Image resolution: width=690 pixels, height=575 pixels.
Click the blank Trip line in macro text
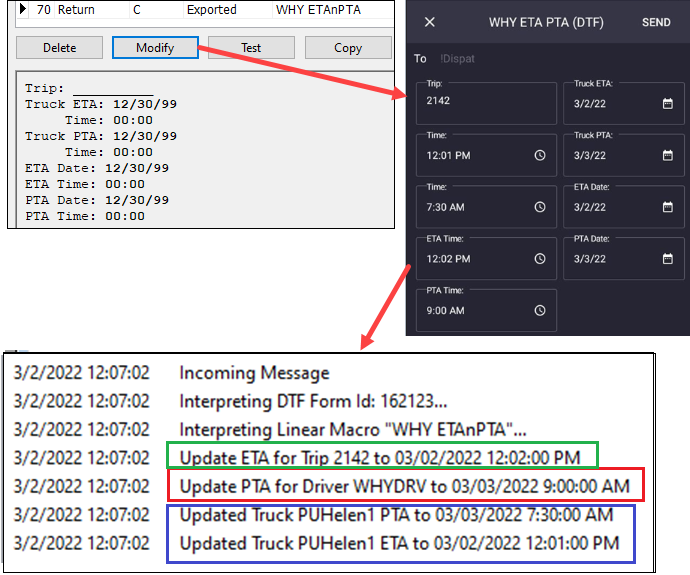tap(113, 90)
